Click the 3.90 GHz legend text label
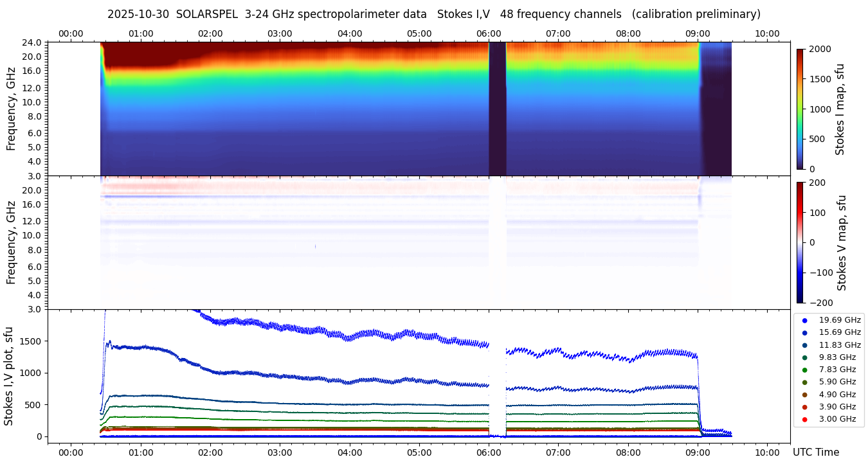Viewport: 868px width, 466px height. [x=837, y=407]
